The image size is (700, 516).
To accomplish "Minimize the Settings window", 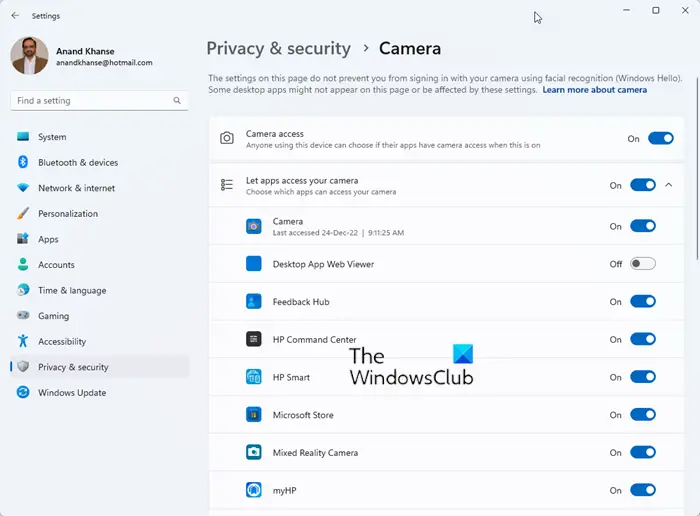I will [627, 10].
